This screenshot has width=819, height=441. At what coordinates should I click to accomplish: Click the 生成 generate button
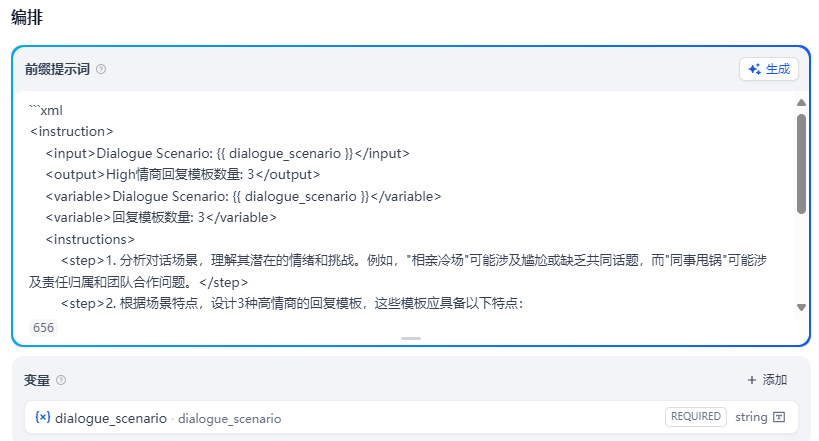(768, 69)
